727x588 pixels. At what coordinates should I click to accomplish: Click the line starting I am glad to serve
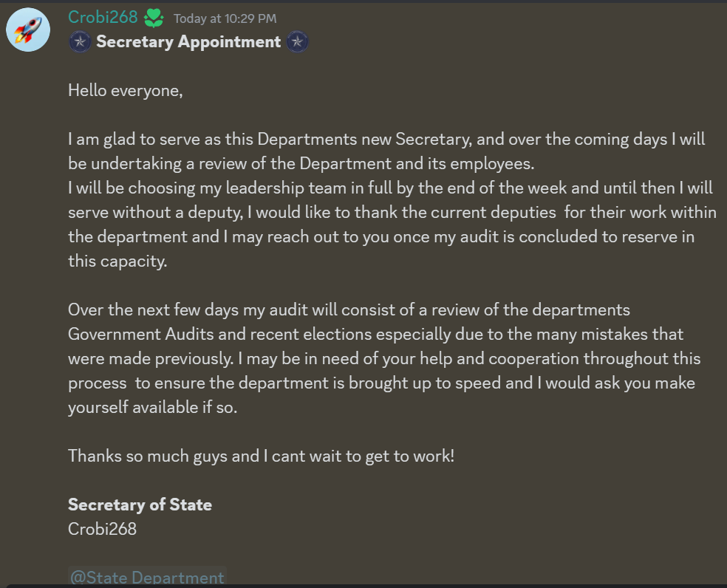(x=386, y=139)
